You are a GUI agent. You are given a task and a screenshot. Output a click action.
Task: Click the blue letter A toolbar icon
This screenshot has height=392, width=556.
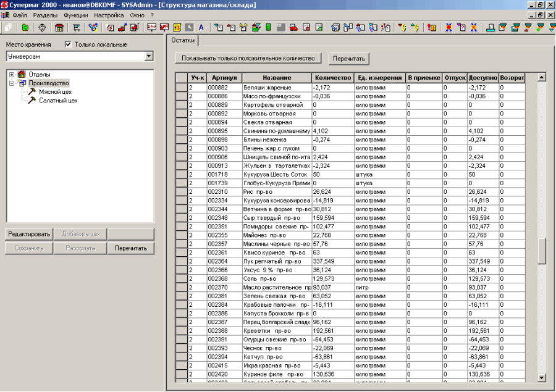tap(201, 28)
